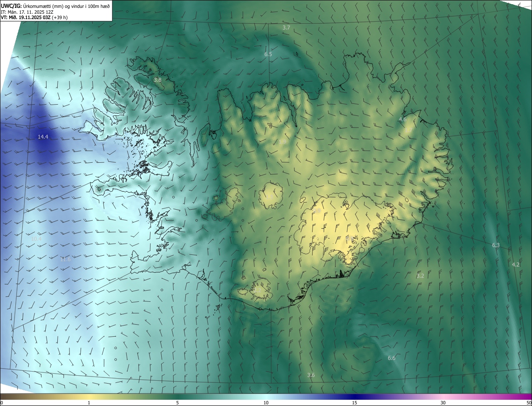
Task: Click the 6.3 value label
Action: pos(496,245)
